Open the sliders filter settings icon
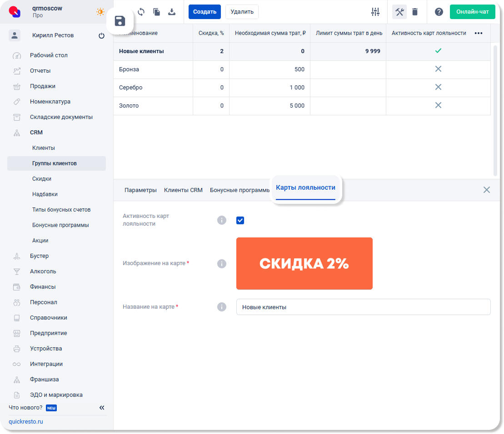 (x=375, y=12)
